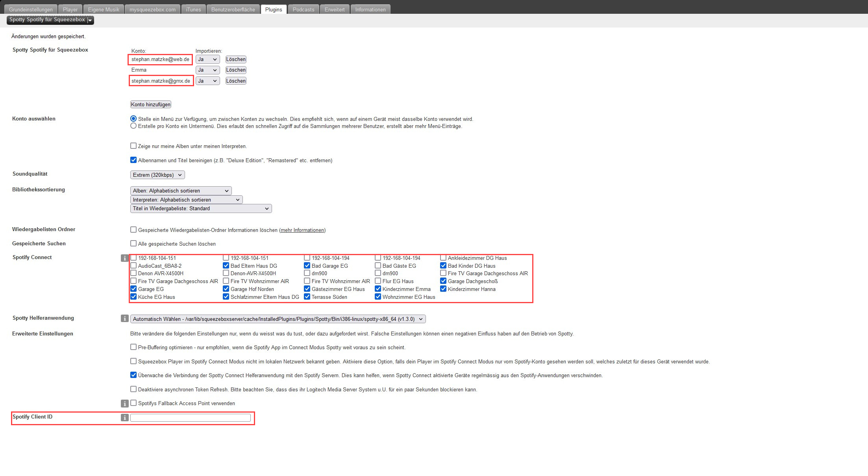
Task: Open the Soundqualität Extrem (320kbps) dropdown
Action: coord(157,175)
